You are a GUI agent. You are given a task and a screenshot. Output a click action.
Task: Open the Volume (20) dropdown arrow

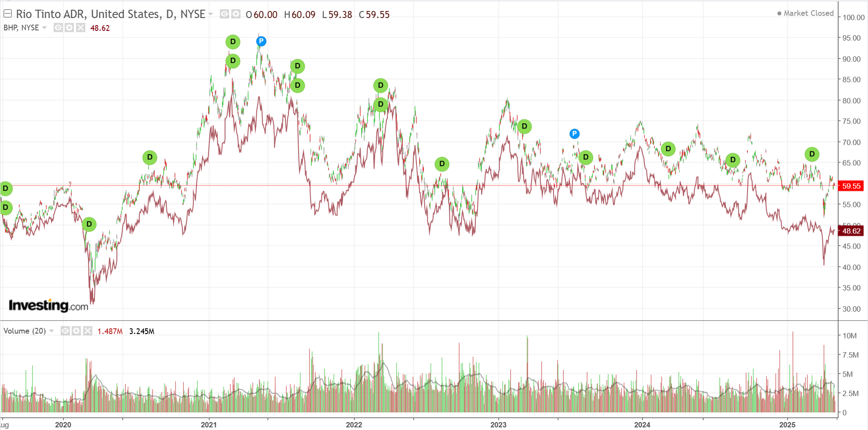(51, 331)
